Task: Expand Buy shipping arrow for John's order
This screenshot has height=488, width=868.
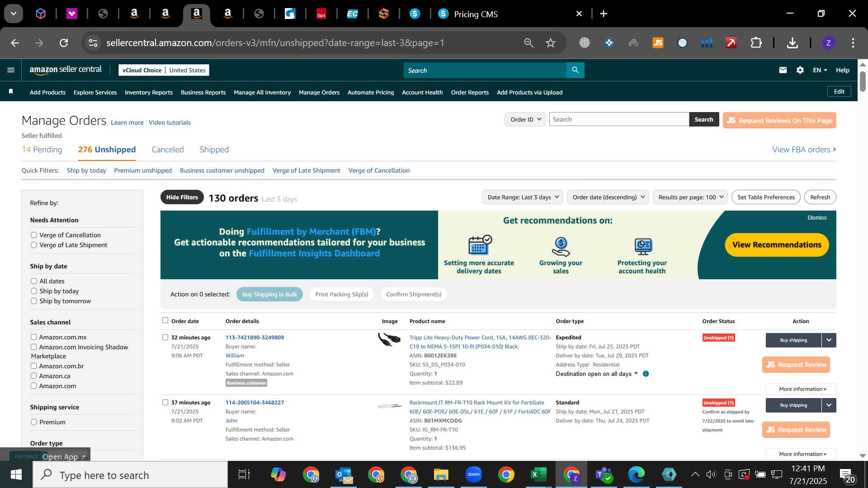Action: click(x=829, y=405)
